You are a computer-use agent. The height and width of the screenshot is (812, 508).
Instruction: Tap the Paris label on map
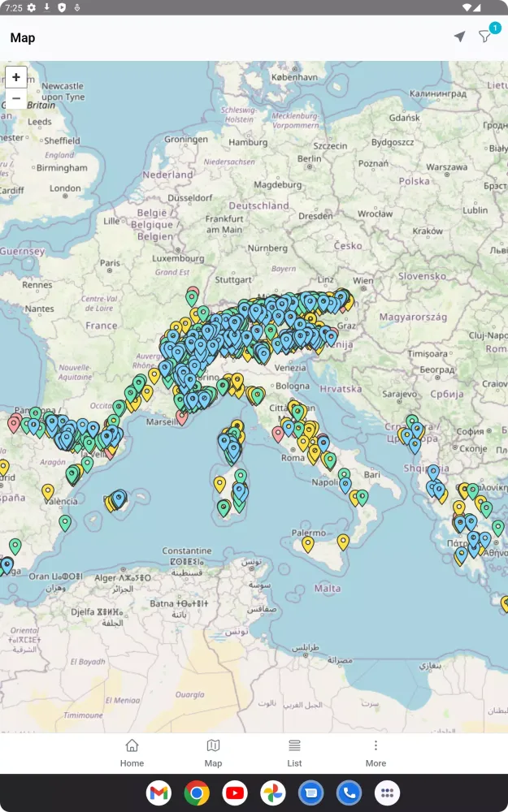click(x=110, y=263)
